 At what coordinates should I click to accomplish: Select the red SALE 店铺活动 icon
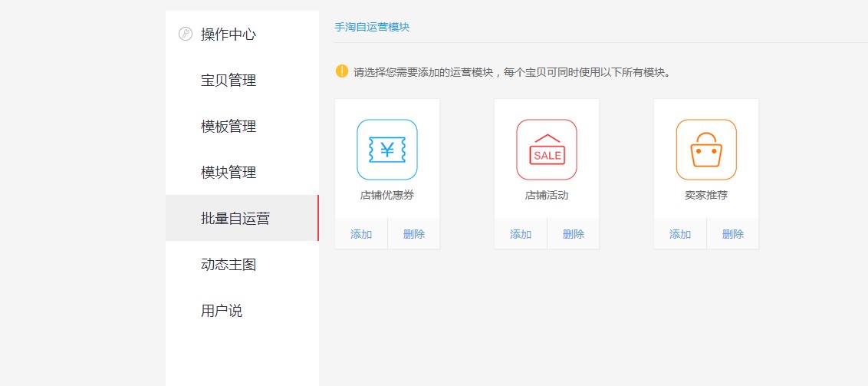[x=547, y=150]
